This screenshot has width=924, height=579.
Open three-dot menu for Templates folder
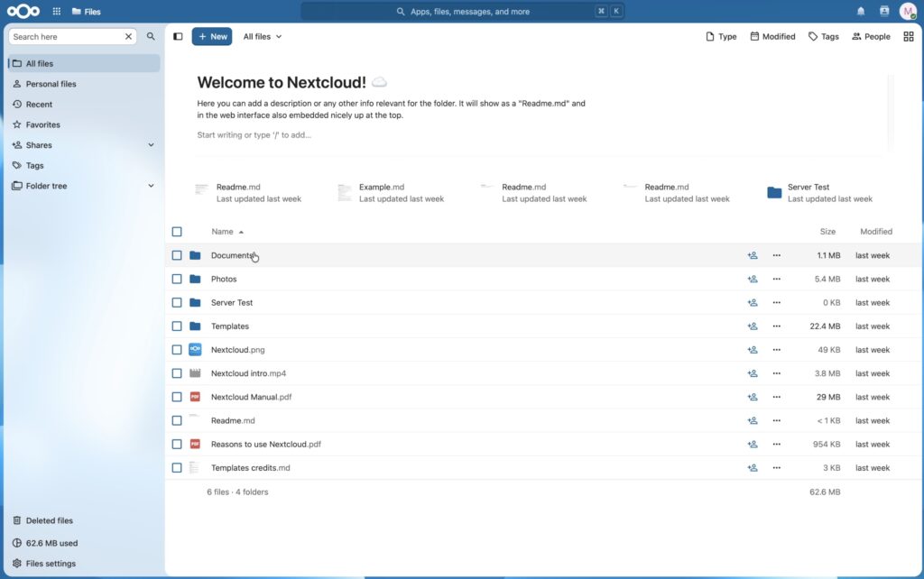[777, 326]
